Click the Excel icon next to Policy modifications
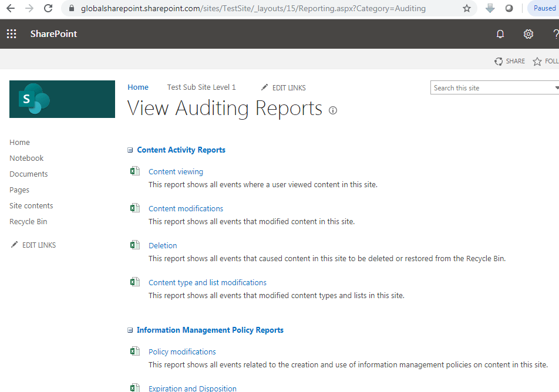 pyautogui.click(x=135, y=351)
